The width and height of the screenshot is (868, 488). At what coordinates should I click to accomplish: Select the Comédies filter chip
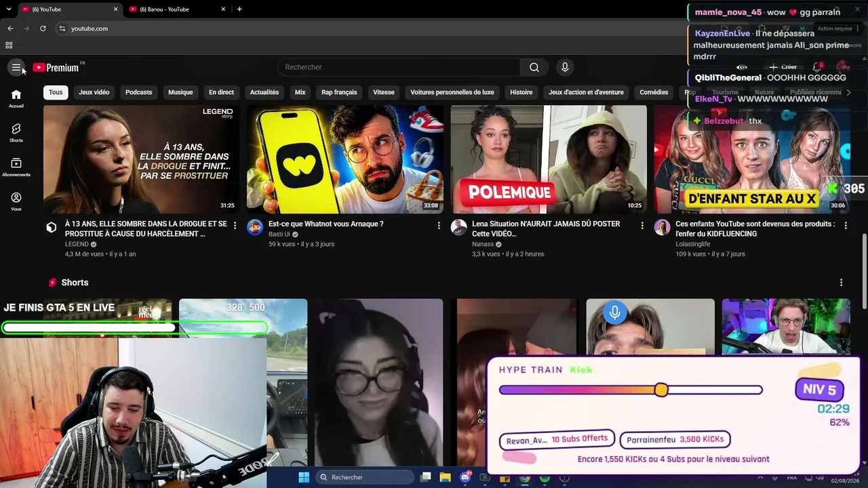coord(654,92)
